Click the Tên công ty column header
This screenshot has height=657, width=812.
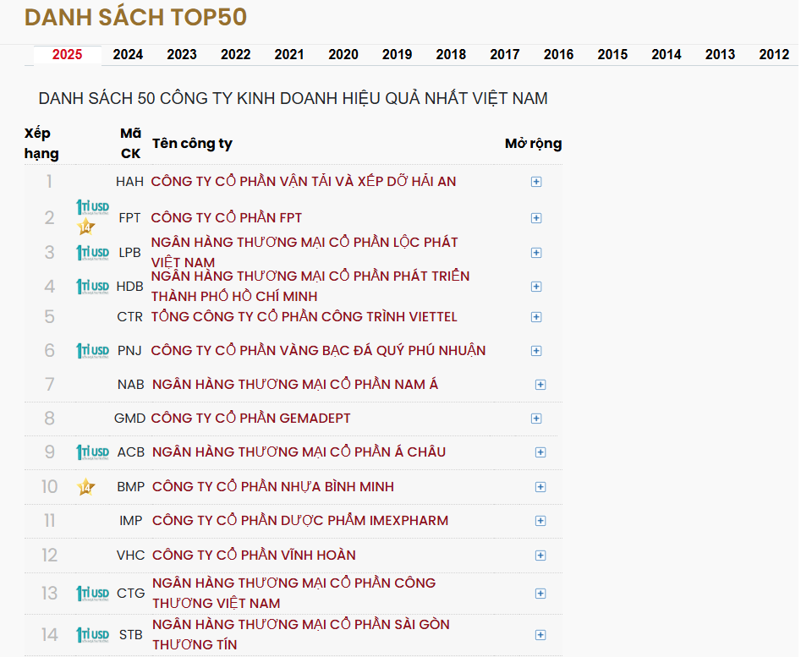(192, 144)
